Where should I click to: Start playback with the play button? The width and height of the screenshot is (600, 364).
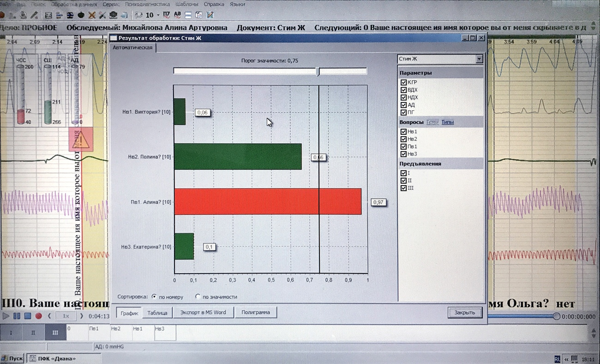click(x=6, y=316)
